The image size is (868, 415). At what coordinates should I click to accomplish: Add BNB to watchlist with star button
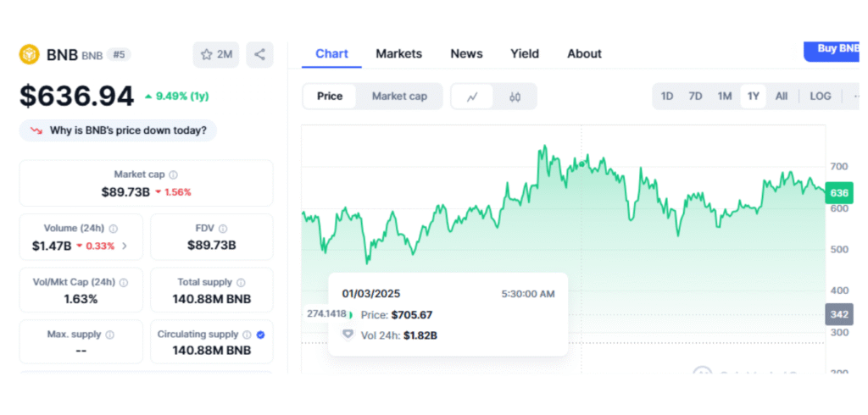[215, 54]
